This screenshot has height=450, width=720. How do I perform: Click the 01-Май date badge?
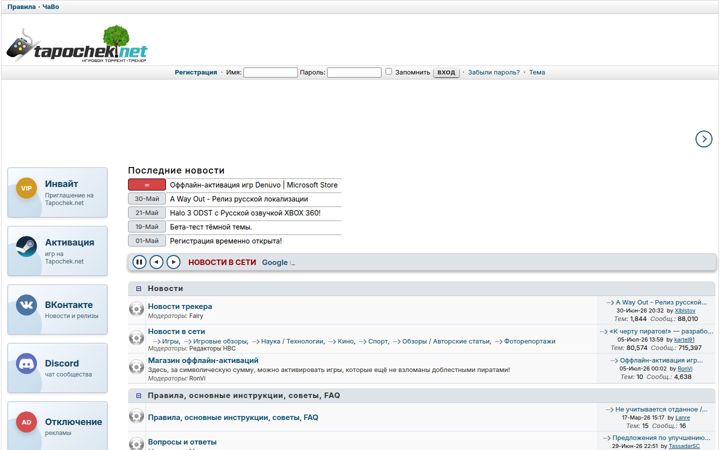(147, 241)
